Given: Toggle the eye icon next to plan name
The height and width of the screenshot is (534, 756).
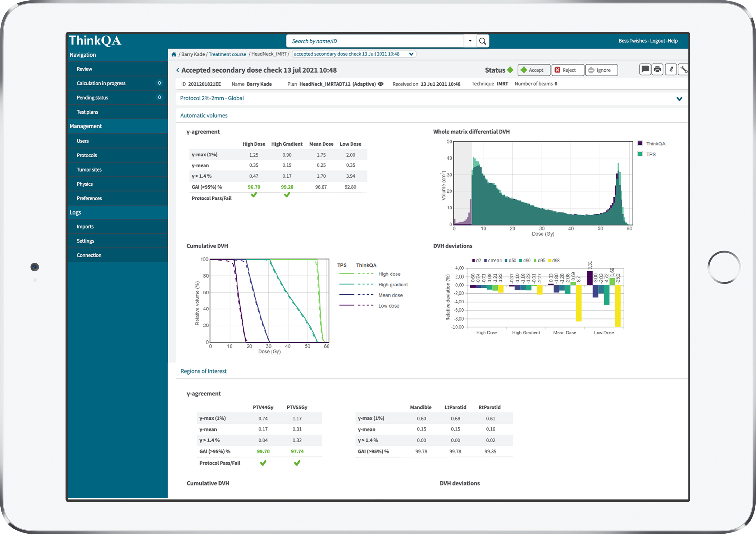Looking at the screenshot, I should [x=381, y=84].
